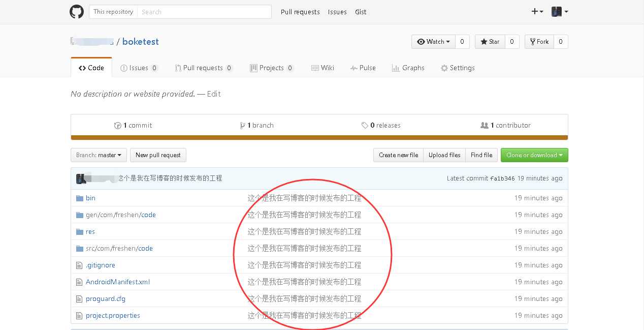Screen dimensions: 644x330
Task: Fork the repository
Action: pyautogui.click(x=539, y=42)
